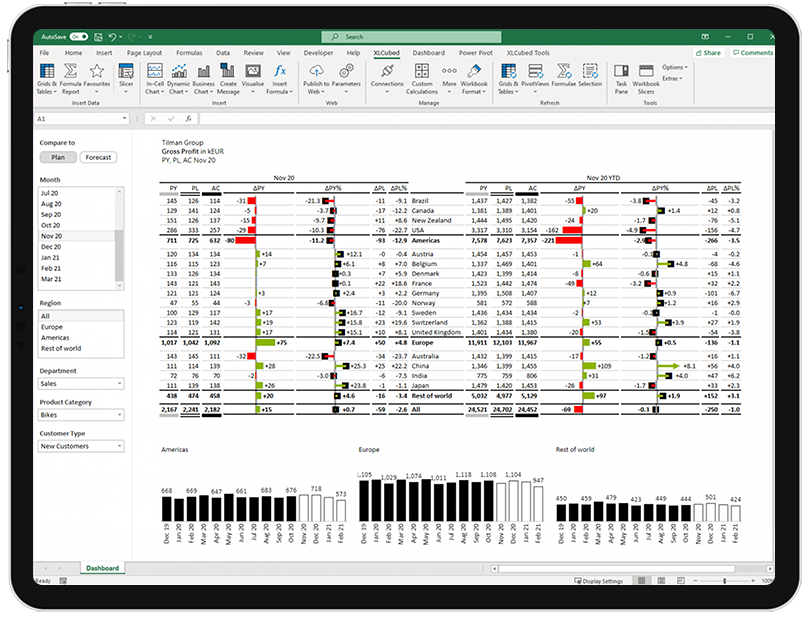Open Grids & Tables in Insert Data group
The height and width of the screenshot is (623, 812).
[47, 79]
